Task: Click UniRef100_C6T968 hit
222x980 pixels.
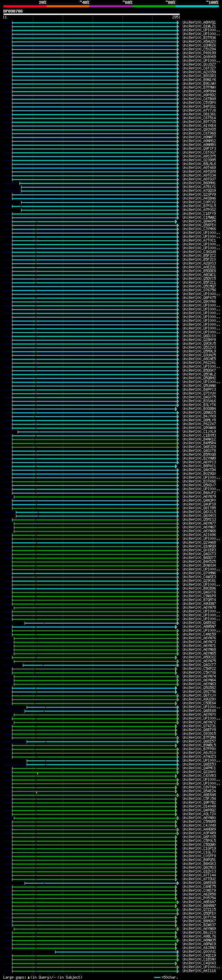Action: tap(199, 133)
